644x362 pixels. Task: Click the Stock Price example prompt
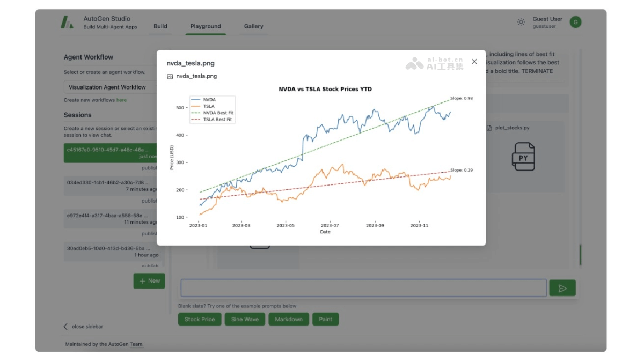click(x=200, y=320)
